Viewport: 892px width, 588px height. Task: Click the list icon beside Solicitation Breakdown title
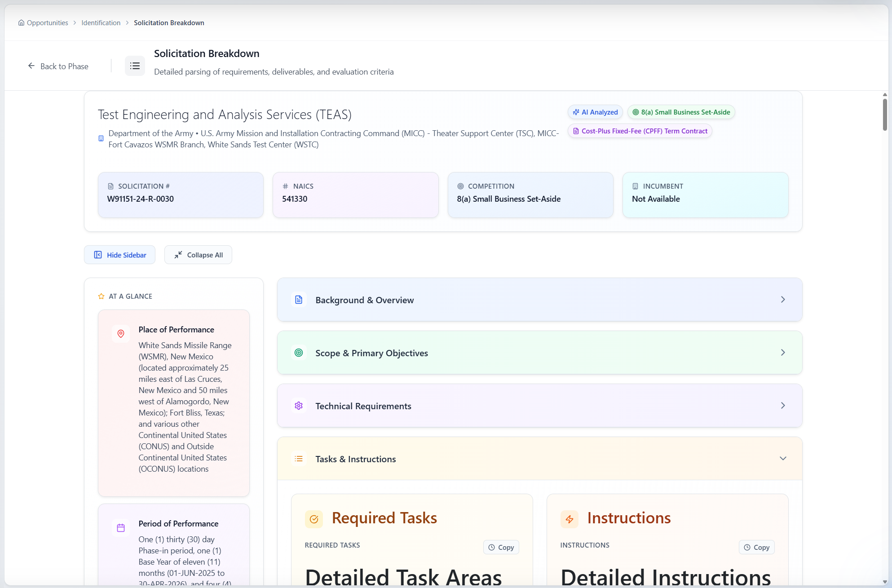tap(135, 66)
